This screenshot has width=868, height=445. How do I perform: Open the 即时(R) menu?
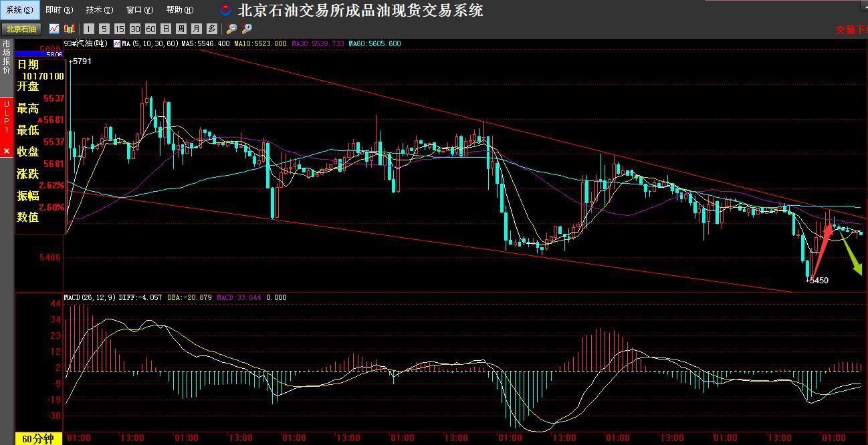(59, 10)
